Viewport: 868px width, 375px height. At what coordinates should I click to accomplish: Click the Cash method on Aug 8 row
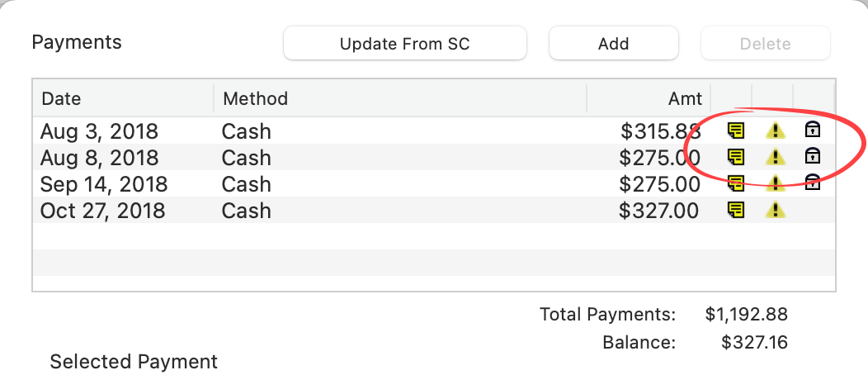(x=246, y=157)
